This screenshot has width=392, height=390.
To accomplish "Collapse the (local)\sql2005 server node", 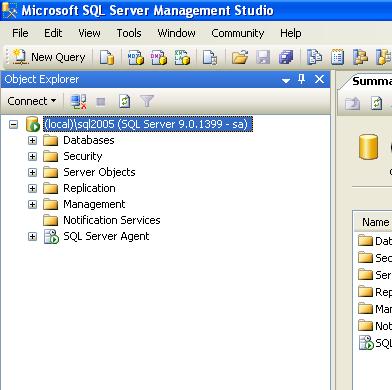I will tap(13, 124).
